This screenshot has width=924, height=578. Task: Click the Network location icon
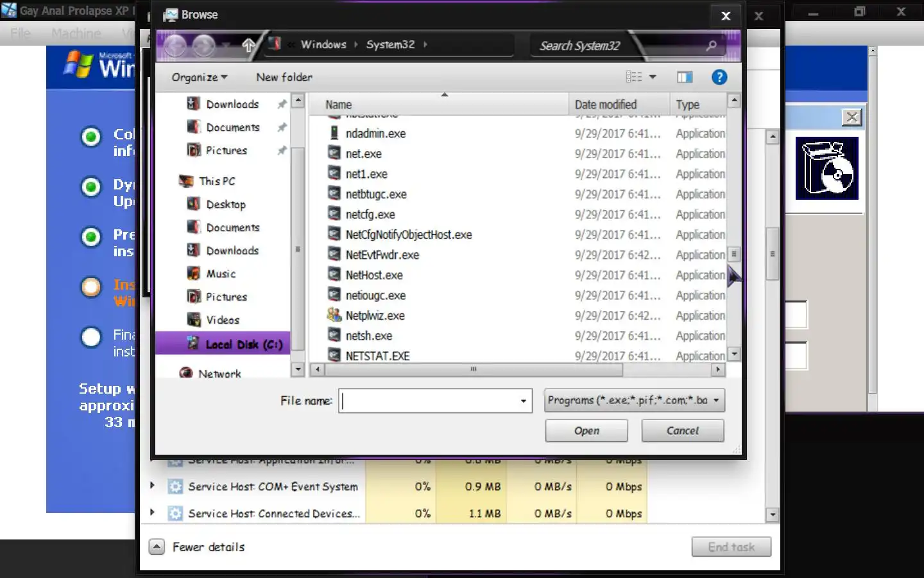186,373
